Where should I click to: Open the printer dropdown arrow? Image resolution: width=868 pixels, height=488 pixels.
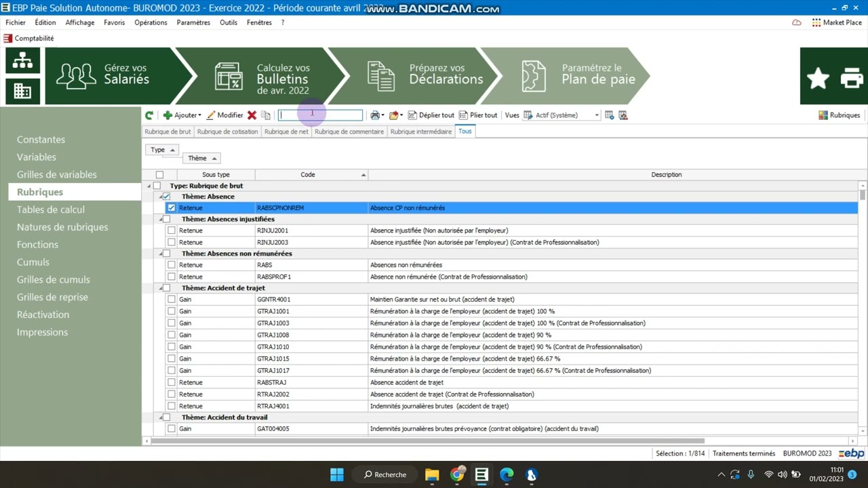click(383, 115)
